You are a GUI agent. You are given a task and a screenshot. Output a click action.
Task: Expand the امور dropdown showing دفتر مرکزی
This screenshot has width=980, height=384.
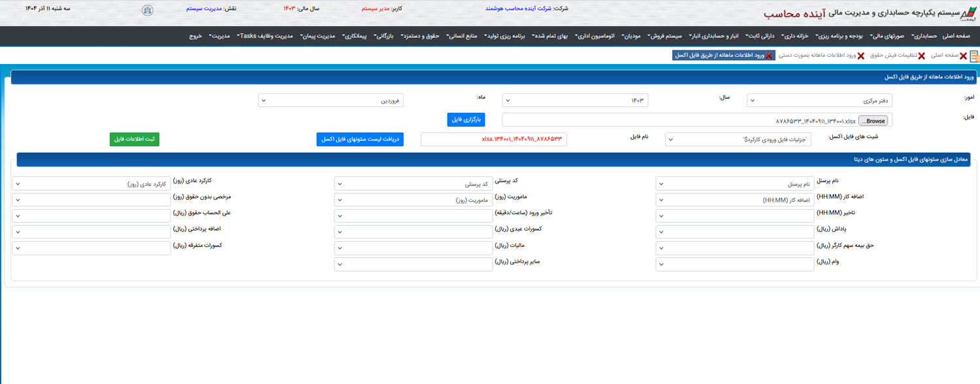point(819,101)
